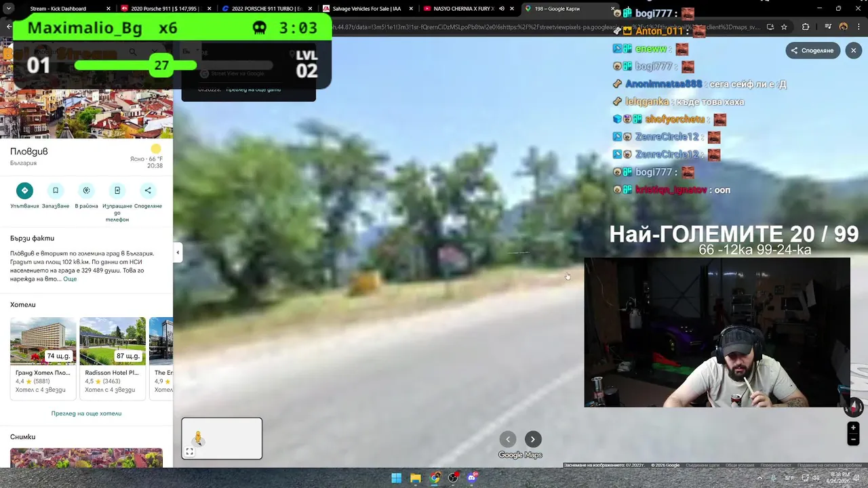Collapse the side panel with the arrow handle
This screenshot has width=868, height=488.
(178, 253)
